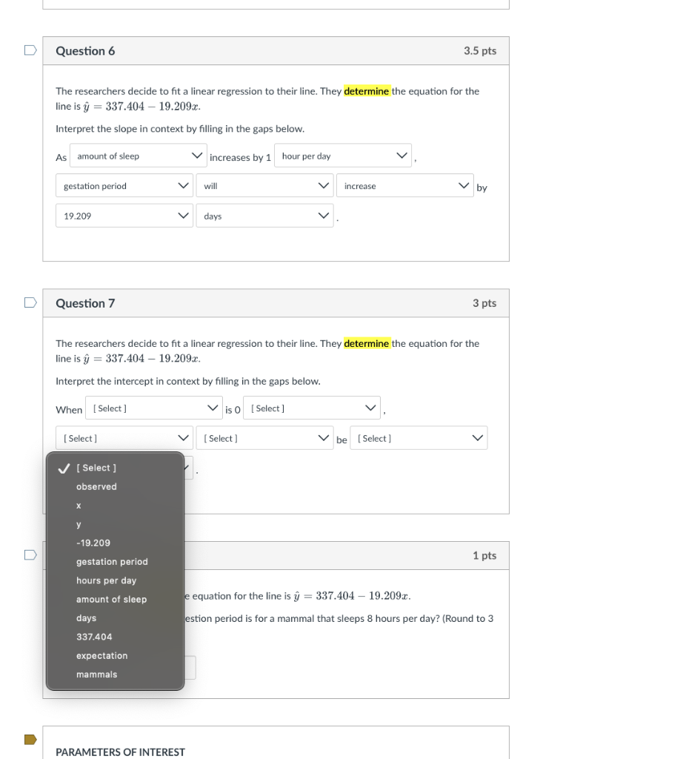Select 'observed' from the open option list
Viewport: 700px width, 759px height.
pyautogui.click(x=115, y=487)
